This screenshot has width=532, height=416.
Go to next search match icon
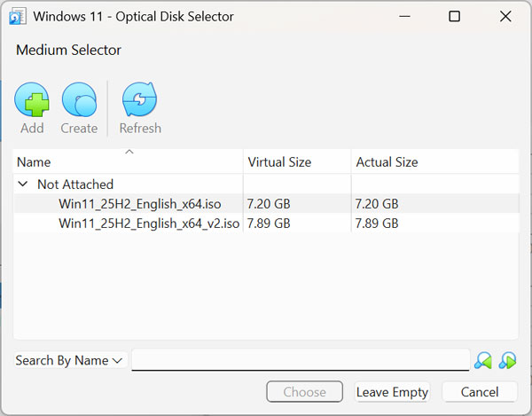pyautogui.click(x=507, y=360)
